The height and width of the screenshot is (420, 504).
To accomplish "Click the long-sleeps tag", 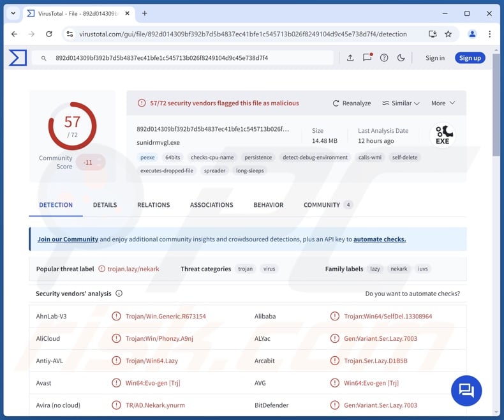I will click(x=249, y=170).
